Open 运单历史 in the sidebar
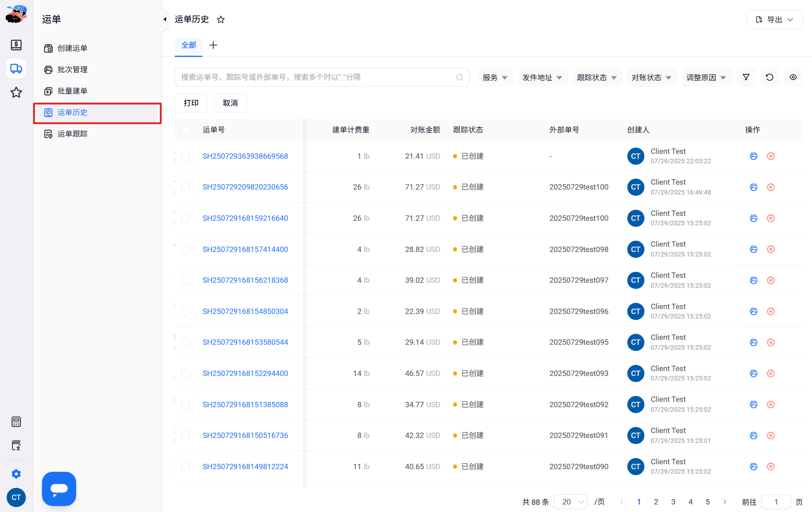Image resolution: width=812 pixels, height=512 pixels. pyautogui.click(x=97, y=113)
